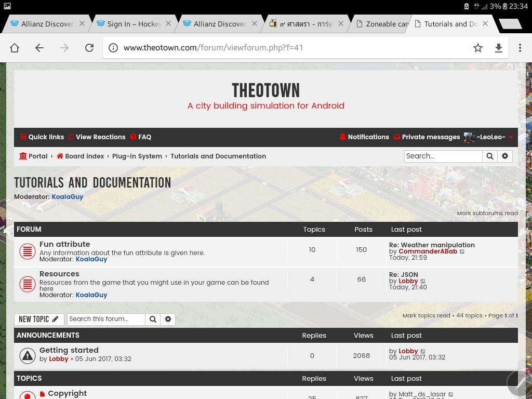Open the FAQ page
Screen dimensions: 532x399
141,137
